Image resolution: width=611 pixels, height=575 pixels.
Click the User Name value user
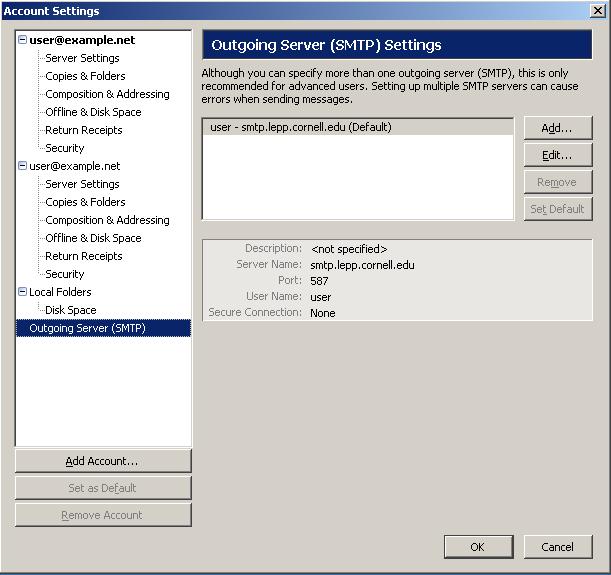pos(321,297)
